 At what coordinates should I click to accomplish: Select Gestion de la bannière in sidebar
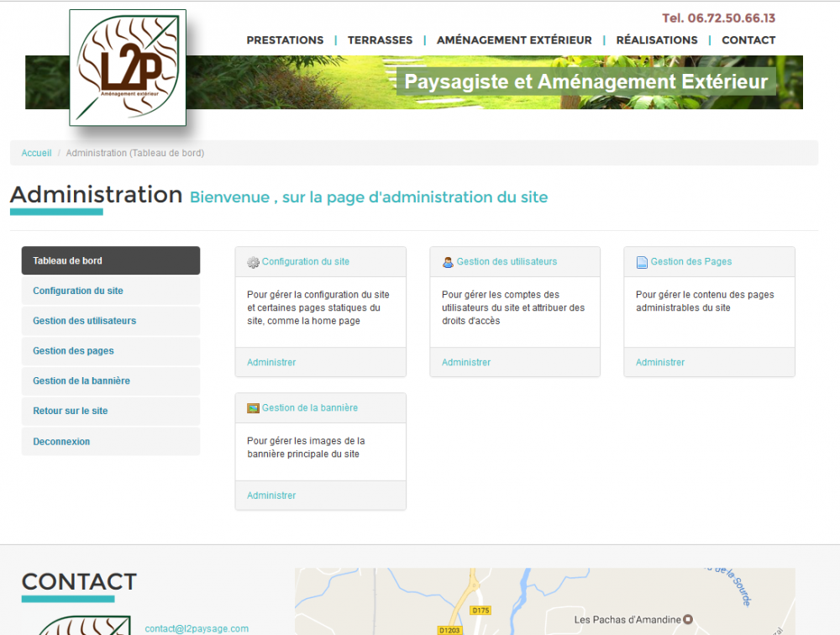pos(81,381)
